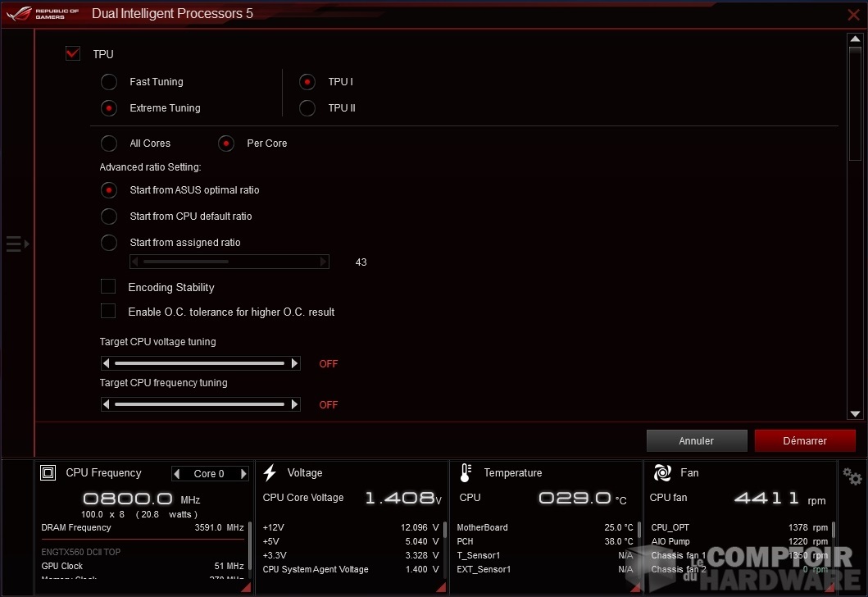The image size is (868, 597).
Task: Select the Fast Tuning radio button
Action: point(108,82)
